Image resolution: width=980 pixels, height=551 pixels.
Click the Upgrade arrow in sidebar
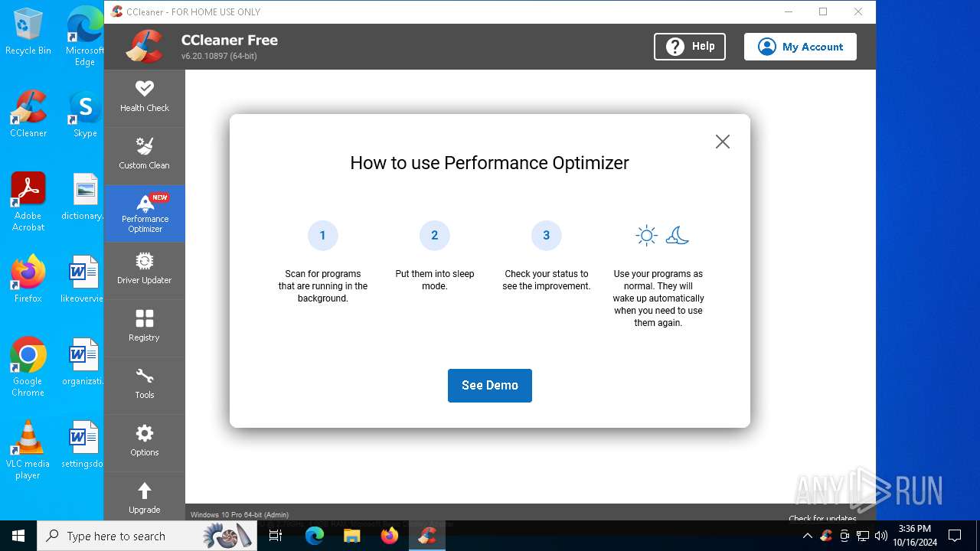click(x=144, y=491)
